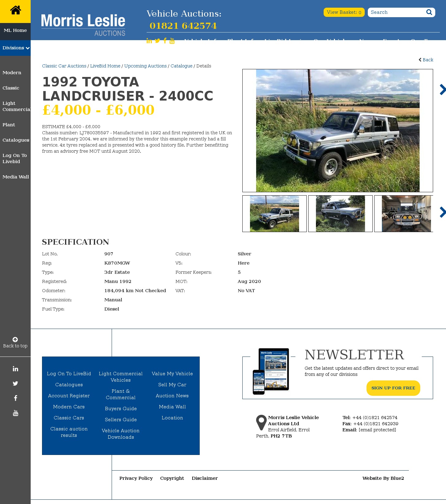
Task: Open Auction News link
Action: pos(172,396)
